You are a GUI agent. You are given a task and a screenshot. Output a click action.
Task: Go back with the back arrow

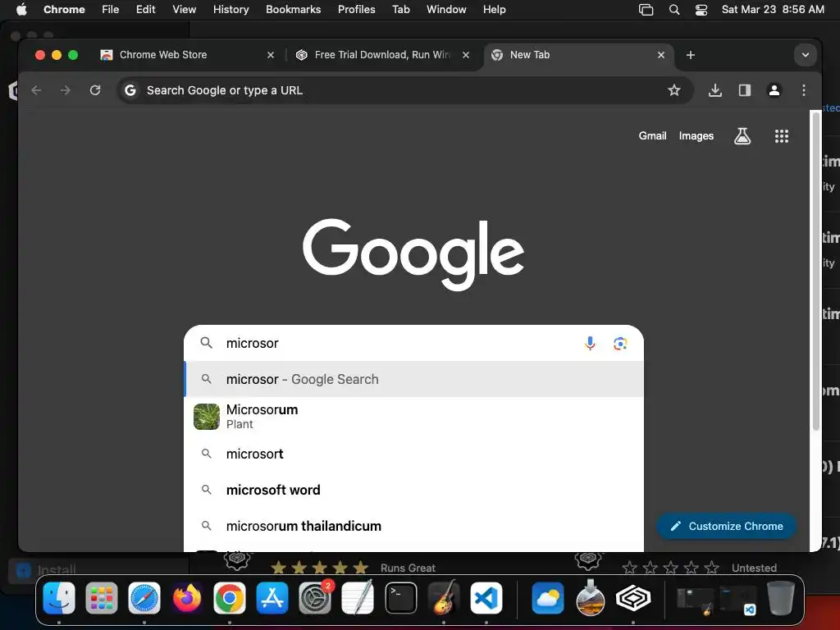click(36, 90)
